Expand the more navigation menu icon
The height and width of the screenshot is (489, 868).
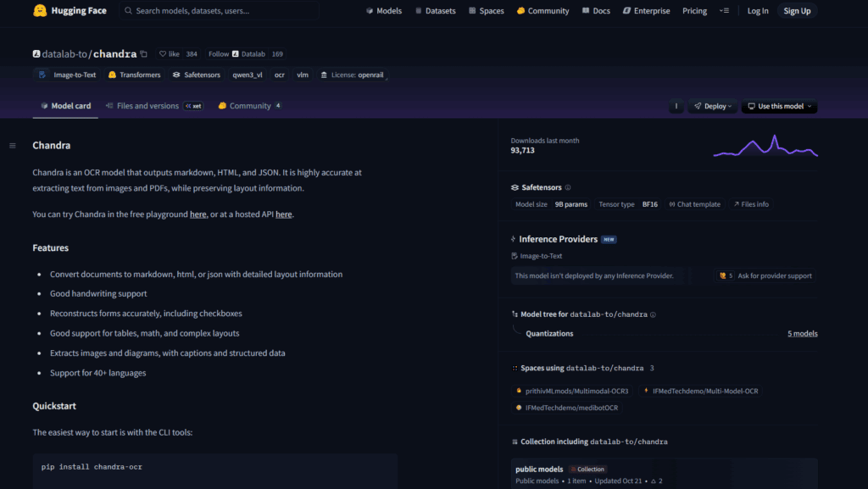tap(724, 10)
